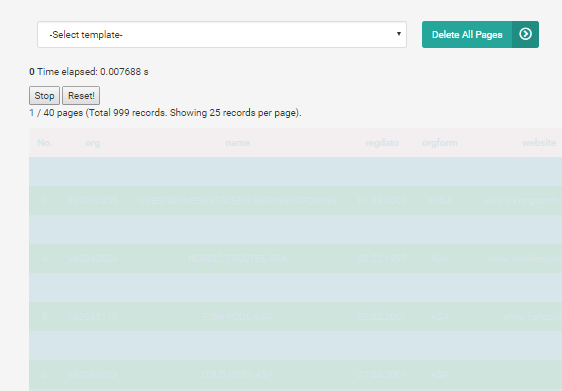Stop the timer with the Stop button

pos(44,96)
